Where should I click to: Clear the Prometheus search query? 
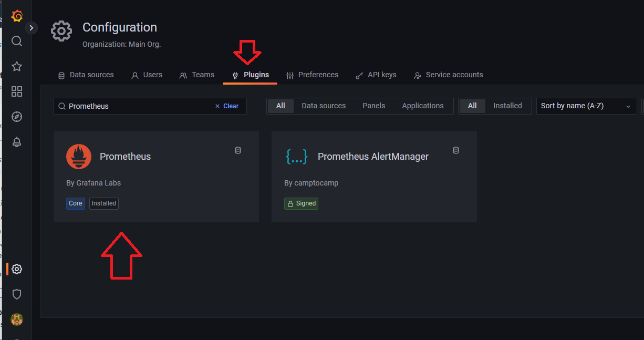[x=226, y=106]
